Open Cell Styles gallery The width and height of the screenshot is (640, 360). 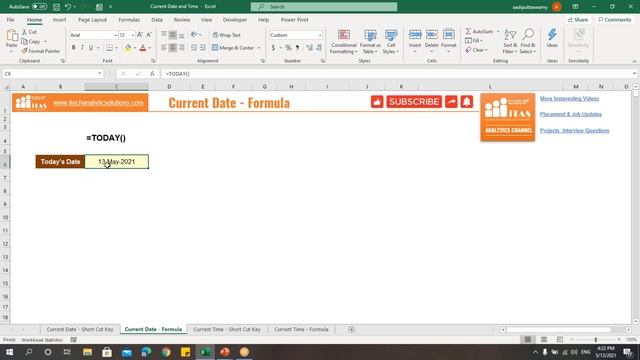(391, 41)
